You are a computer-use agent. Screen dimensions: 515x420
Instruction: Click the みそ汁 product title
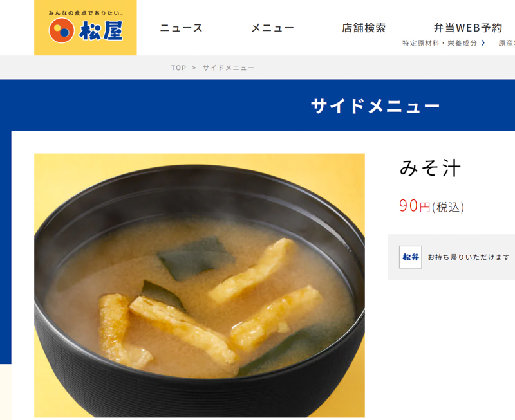tap(430, 168)
